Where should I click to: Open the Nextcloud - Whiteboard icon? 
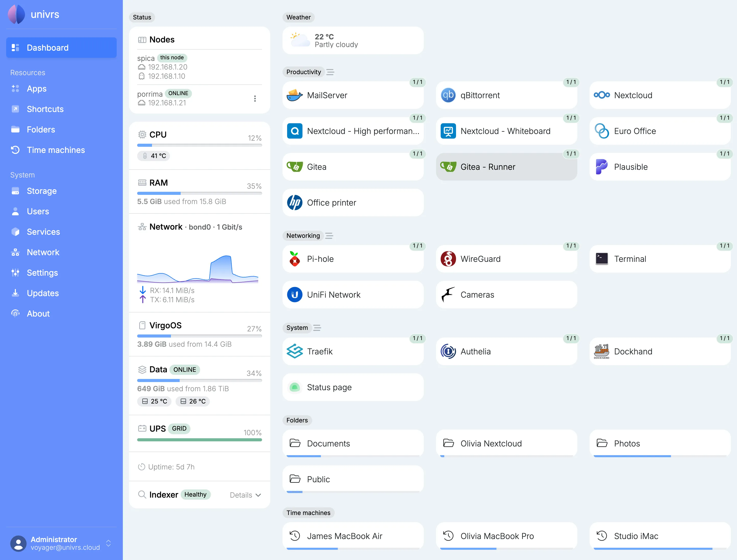[448, 131]
